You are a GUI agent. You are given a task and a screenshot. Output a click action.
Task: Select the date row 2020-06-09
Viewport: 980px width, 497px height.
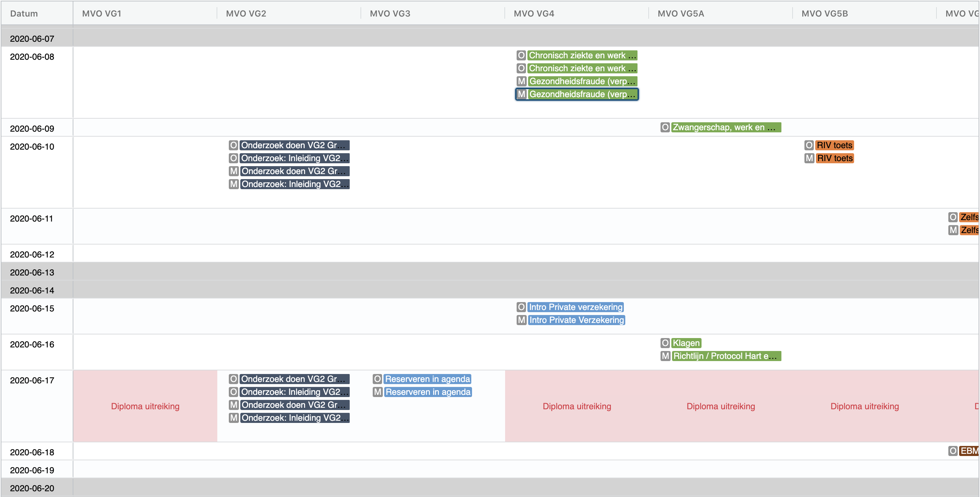coord(490,127)
